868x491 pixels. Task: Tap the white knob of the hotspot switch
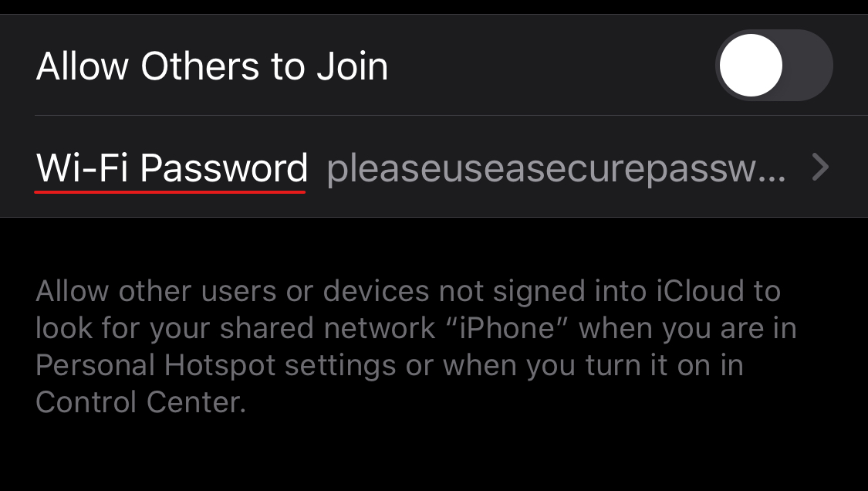coord(751,66)
